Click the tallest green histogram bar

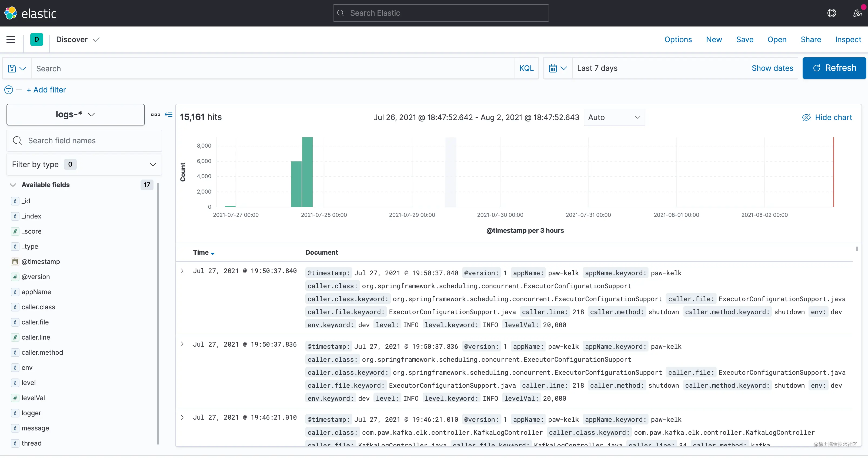307,172
